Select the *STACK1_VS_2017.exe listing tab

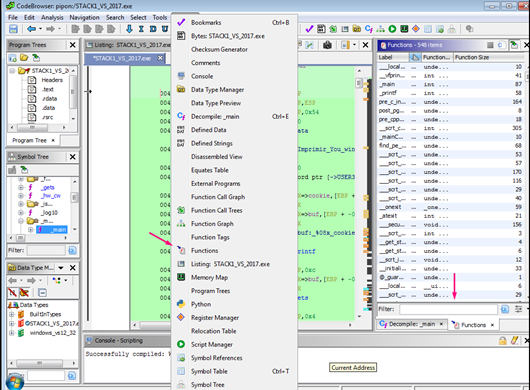point(124,58)
